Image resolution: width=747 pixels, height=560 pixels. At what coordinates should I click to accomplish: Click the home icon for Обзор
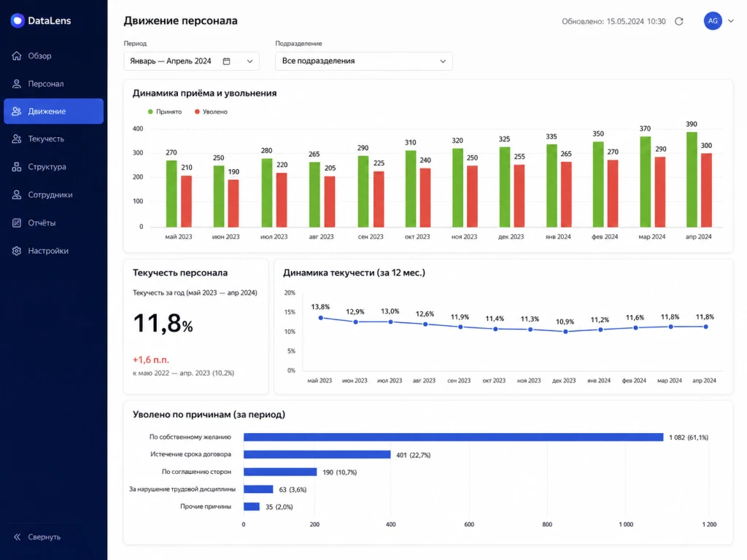[x=17, y=55]
